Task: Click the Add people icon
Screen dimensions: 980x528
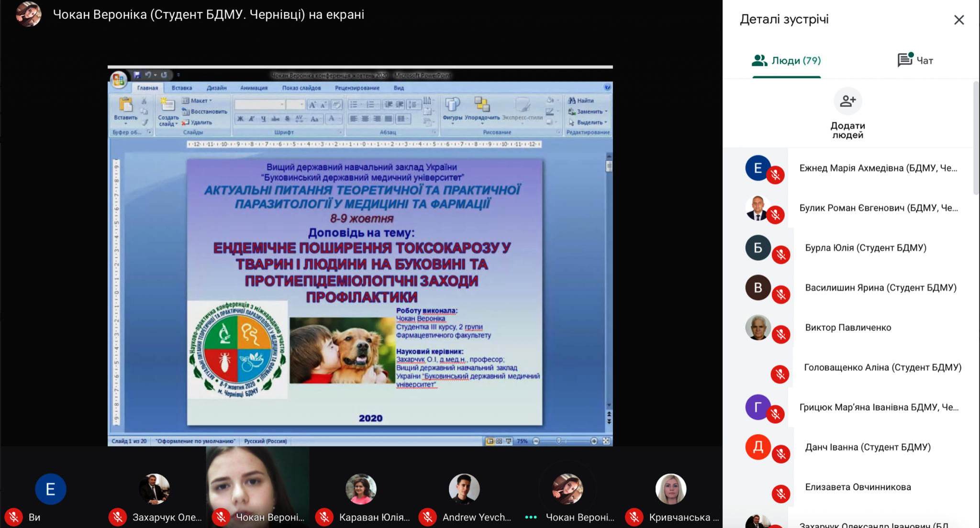Action: coord(847,101)
